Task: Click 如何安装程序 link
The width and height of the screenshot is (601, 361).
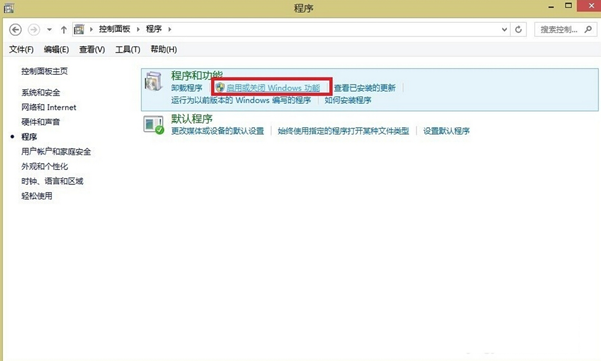Action: 348,100
